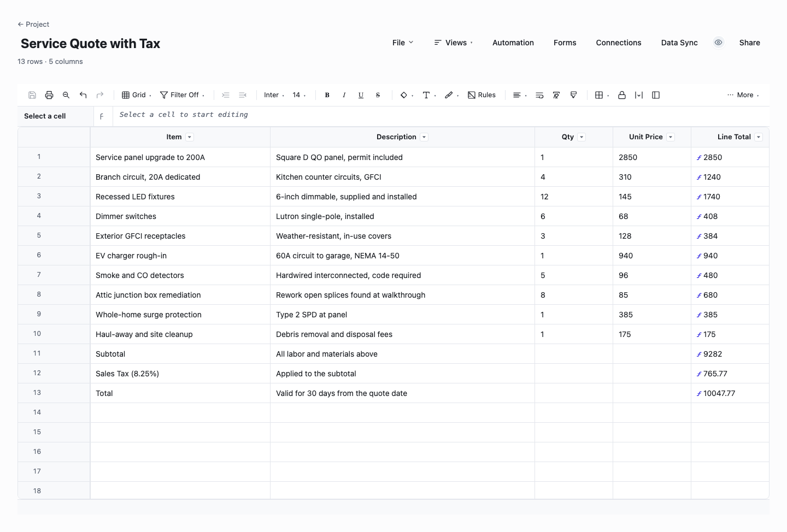Select Line Total cell 10047.77
This screenshot has height=532, width=787.
tap(730, 393)
